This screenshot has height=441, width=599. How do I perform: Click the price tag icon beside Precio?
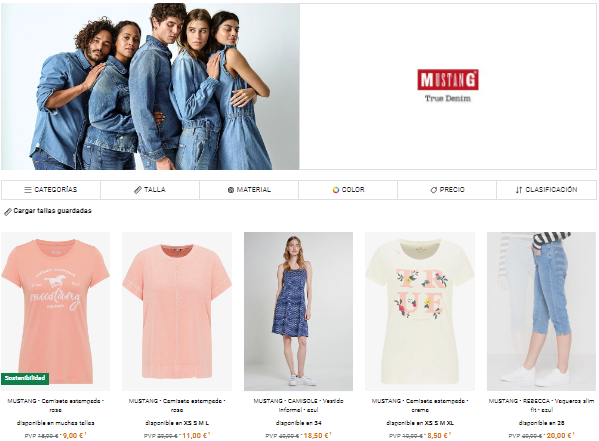click(x=434, y=190)
